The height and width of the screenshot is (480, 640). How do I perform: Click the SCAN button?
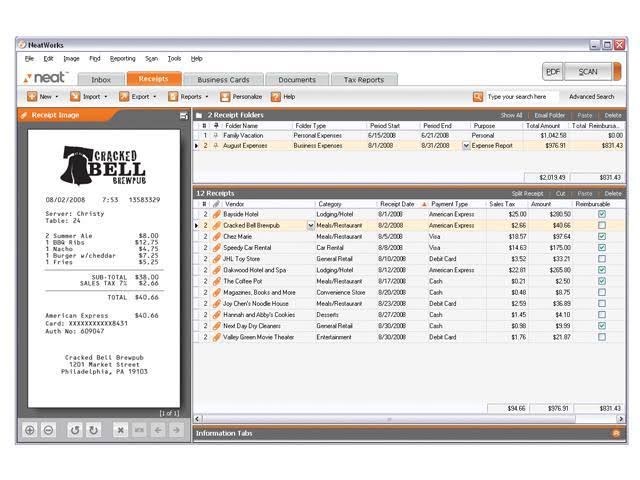(588, 72)
